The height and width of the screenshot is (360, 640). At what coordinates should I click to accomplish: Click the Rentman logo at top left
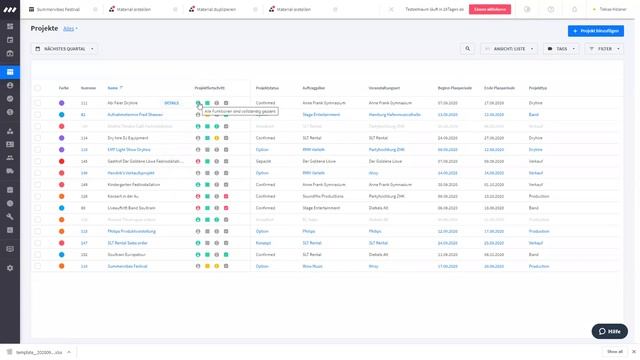pos(10,9)
